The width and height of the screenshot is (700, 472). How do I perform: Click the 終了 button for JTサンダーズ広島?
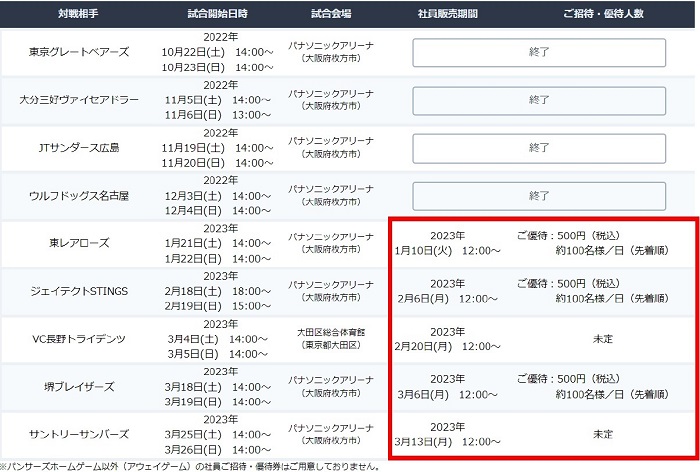tap(539, 148)
